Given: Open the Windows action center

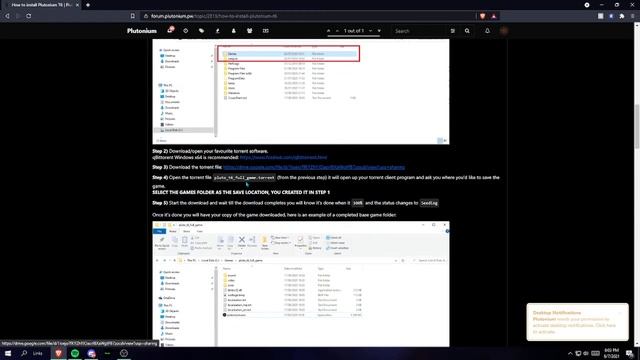Looking at the screenshot, I should tap(630, 353).
